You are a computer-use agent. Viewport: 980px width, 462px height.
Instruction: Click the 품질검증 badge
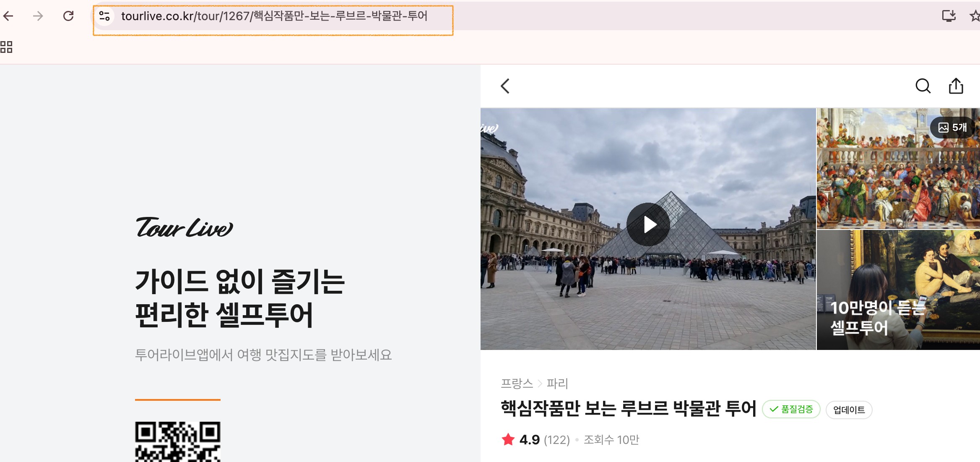(791, 409)
